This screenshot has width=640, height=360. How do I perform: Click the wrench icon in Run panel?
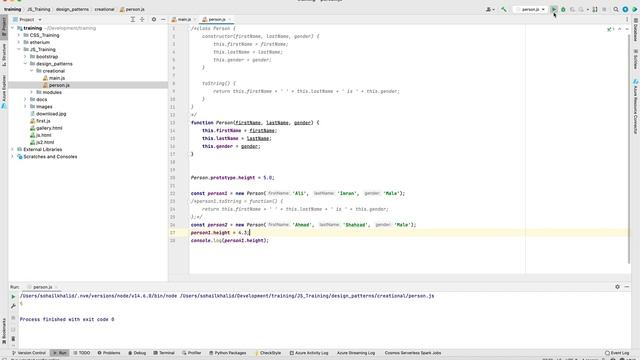tap(13, 306)
